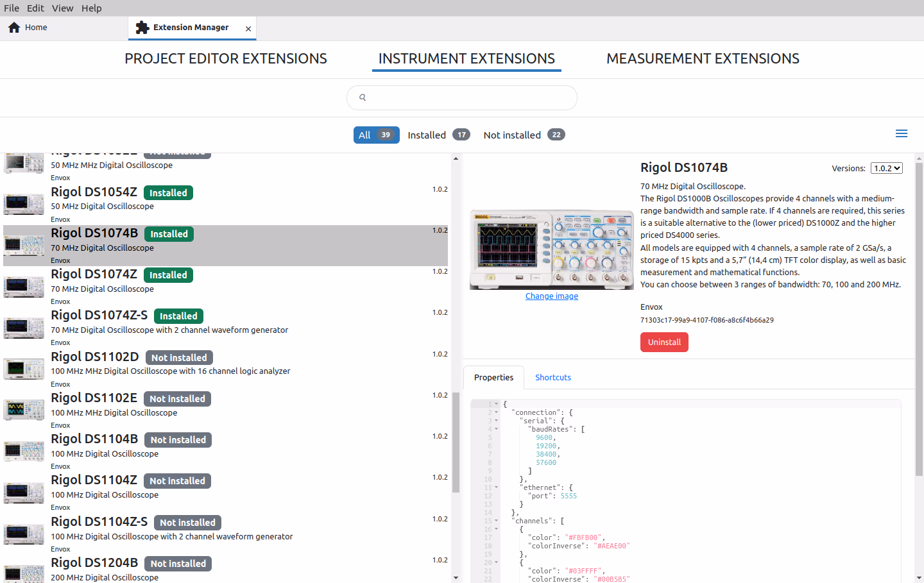This screenshot has height=583, width=924.
Task: Switch to the Home tab
Action: click(64, 28)
